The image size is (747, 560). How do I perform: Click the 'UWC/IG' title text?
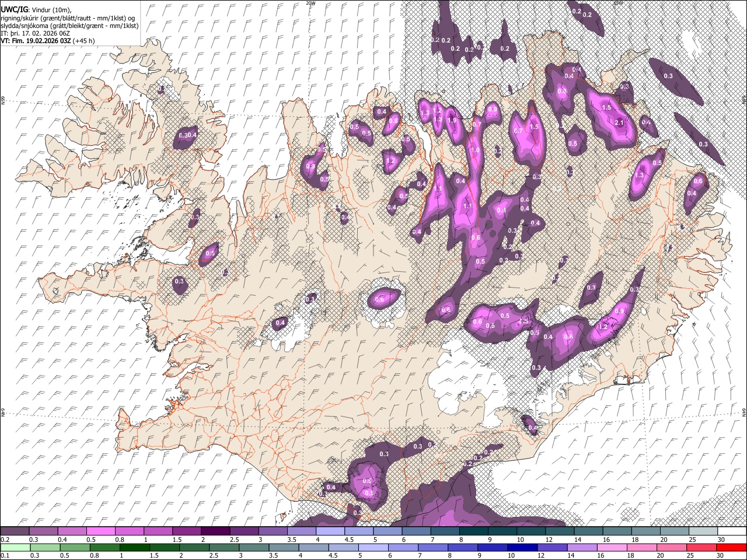point(13,9)
